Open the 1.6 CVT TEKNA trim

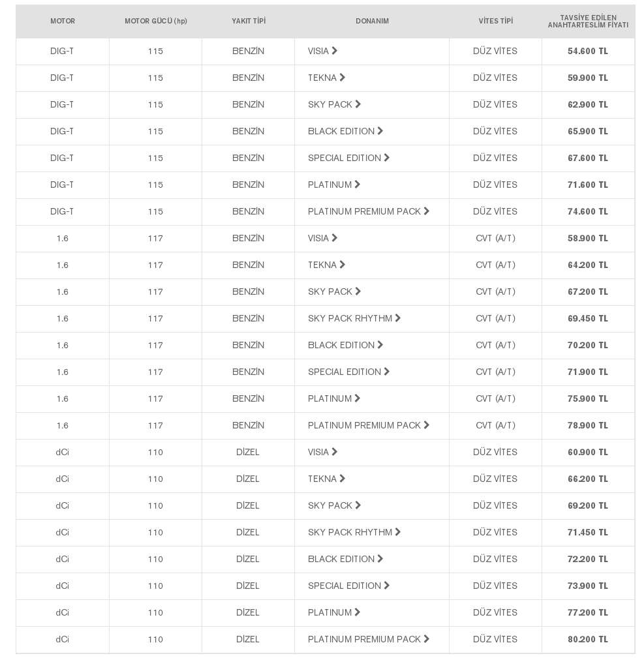point(327,265)
